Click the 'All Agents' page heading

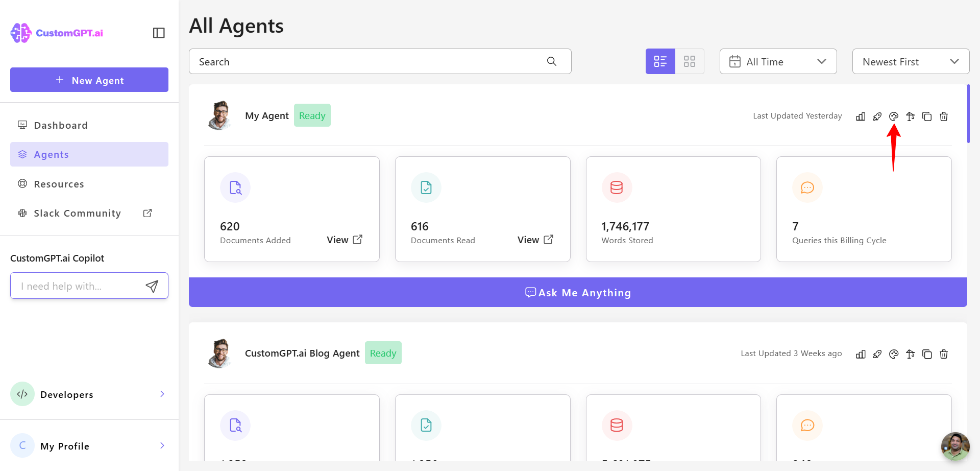point(236,26)
